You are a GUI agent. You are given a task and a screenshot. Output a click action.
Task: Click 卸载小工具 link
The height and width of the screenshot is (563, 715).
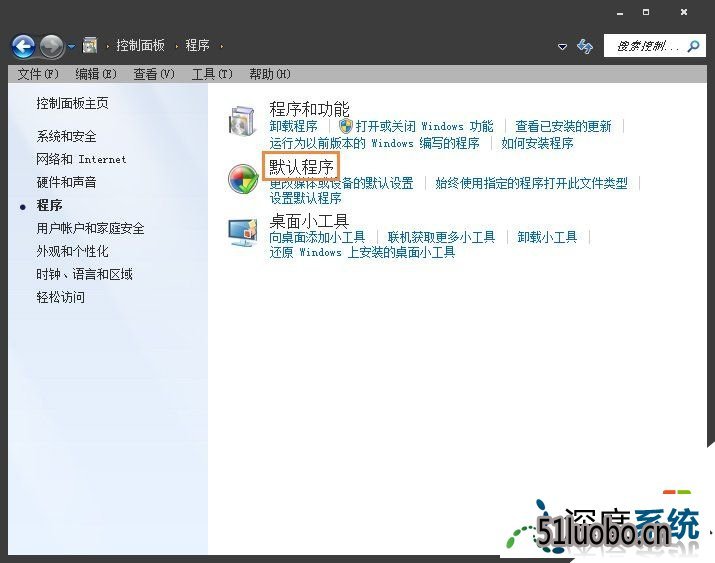point(547,237)
